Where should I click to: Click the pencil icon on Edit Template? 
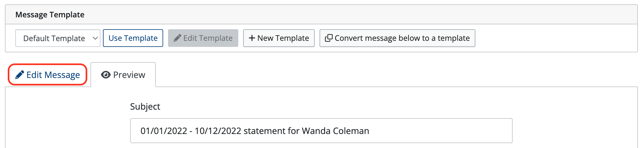177,38
